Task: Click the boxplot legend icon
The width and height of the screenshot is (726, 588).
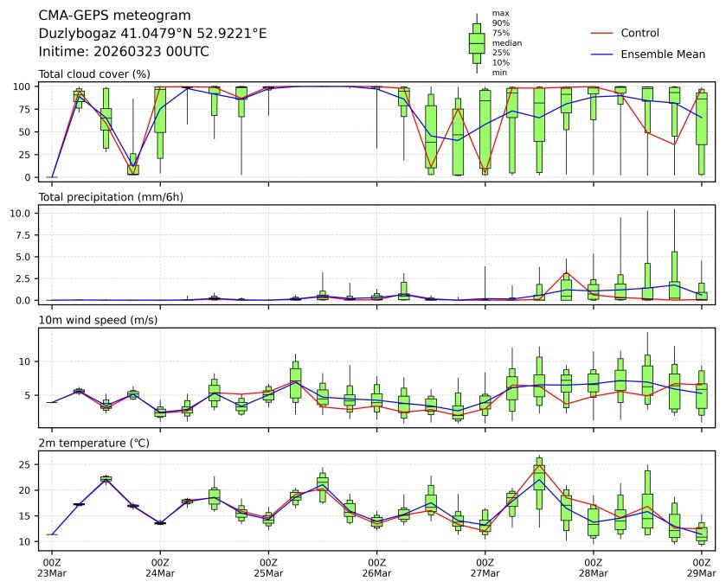Action: 476,42
